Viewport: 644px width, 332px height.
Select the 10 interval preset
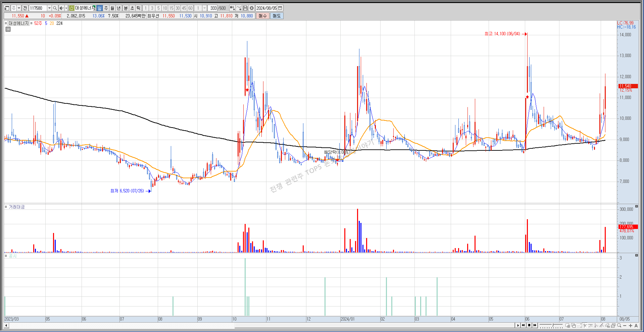165,8
